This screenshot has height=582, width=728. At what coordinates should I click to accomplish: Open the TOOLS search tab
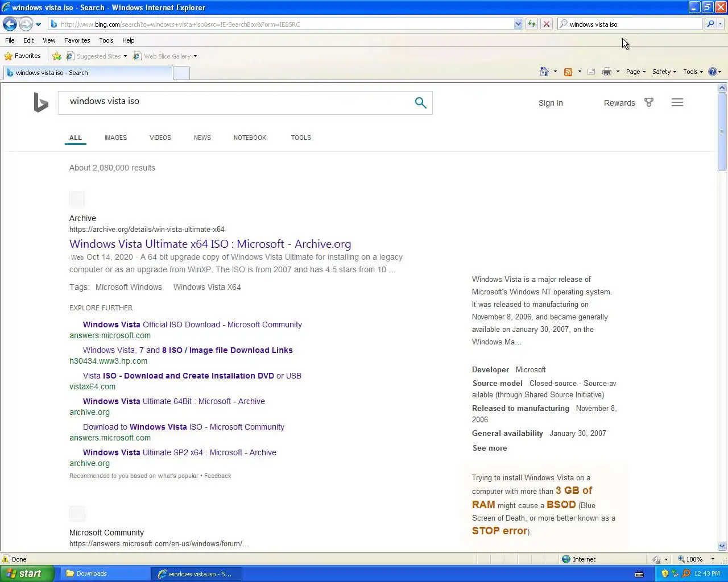point(301,138)
